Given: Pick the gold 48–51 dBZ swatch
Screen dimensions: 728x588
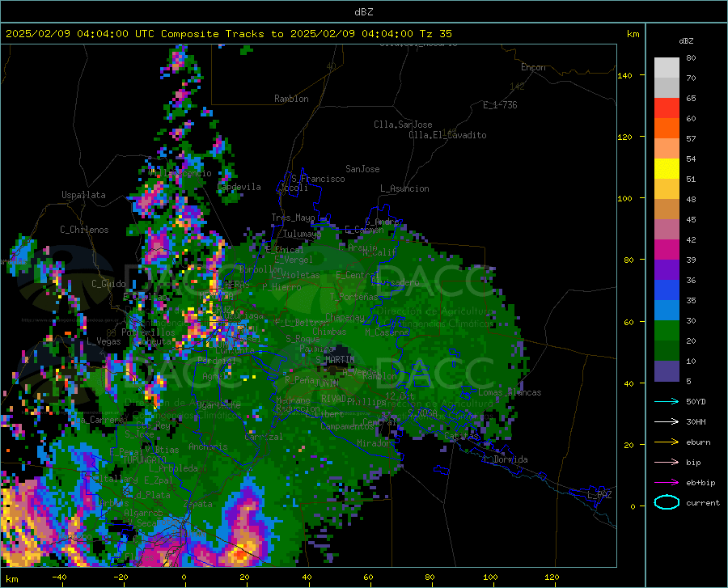Looking at the screenshot, I should click(667, 189).
